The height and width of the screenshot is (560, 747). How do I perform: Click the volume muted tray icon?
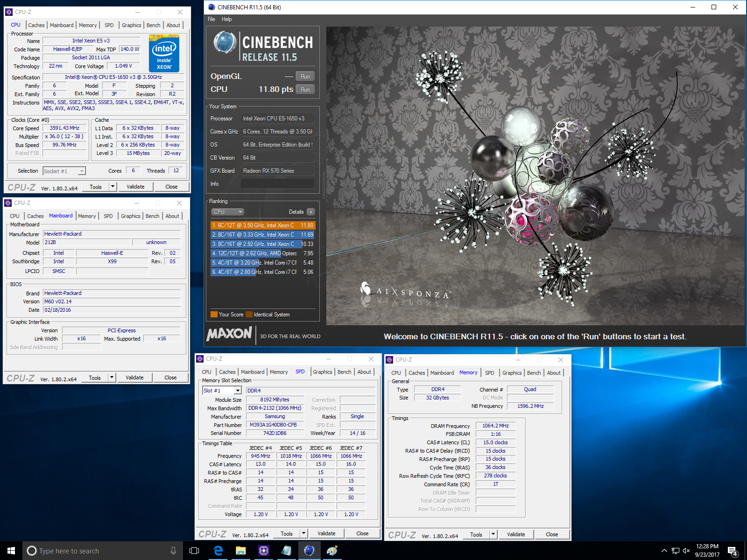click(x=686, y=551)
